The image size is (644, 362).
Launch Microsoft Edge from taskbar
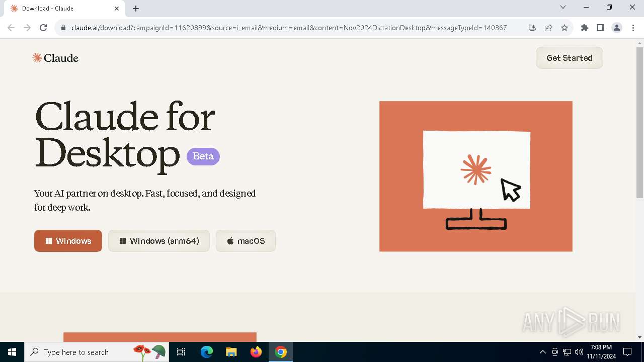pos(207,352)
